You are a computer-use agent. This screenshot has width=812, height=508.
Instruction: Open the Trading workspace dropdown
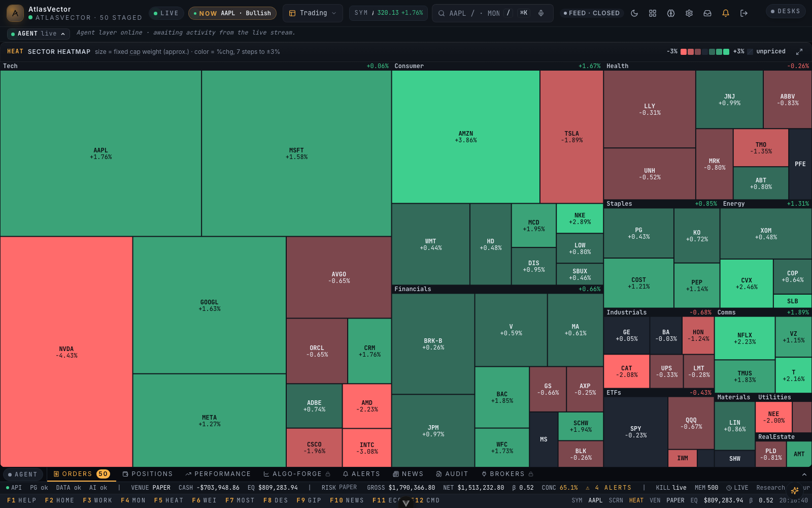point(313,13)
